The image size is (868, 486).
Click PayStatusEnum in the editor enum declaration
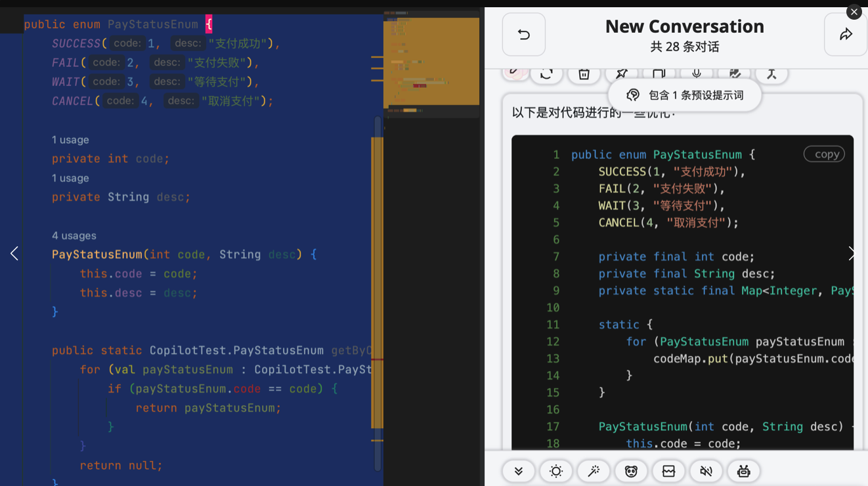click(153, 24)
